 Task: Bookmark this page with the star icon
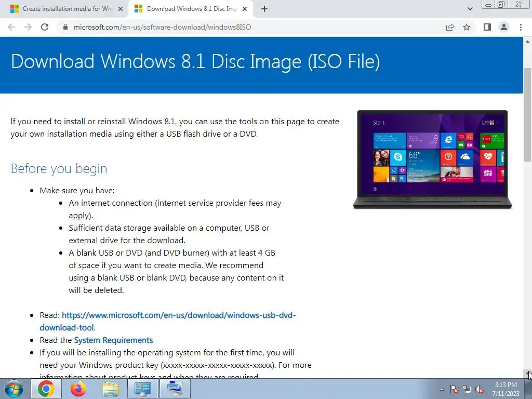click(x=467, y=27)
